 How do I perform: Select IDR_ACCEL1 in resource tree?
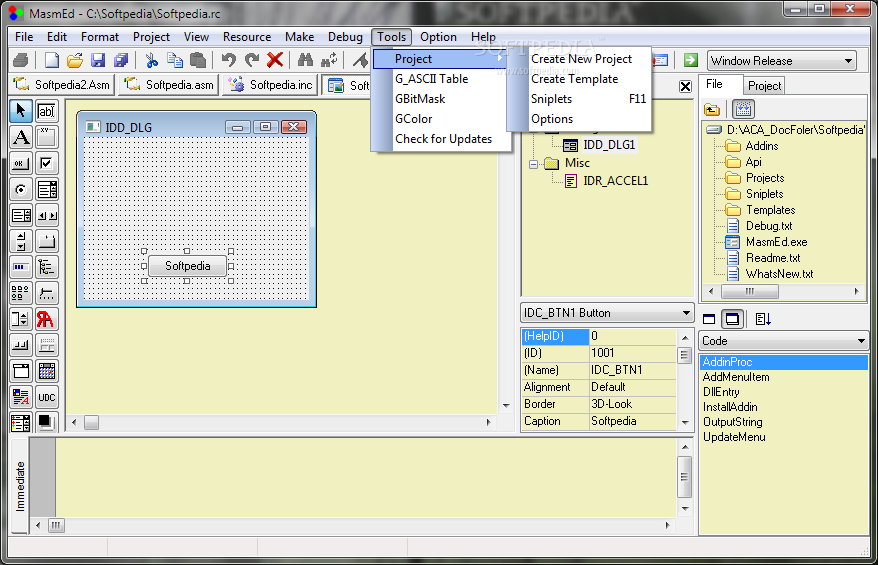(x=615, y=181)
